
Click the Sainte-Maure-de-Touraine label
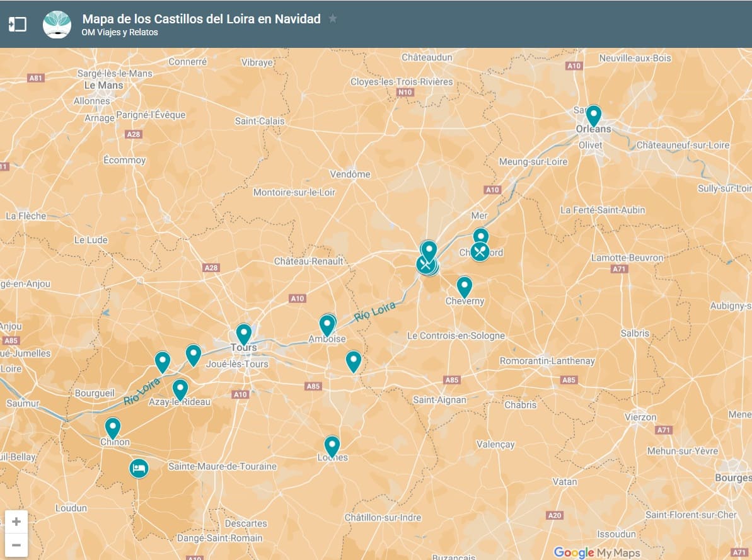[x=222, y=466]
